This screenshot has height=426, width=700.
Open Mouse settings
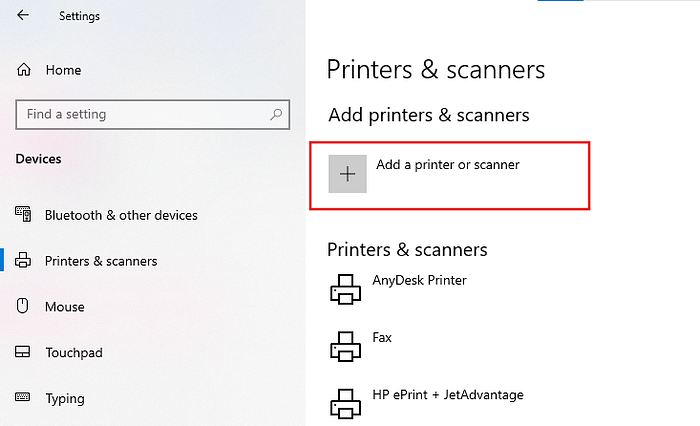pyautogui.click(x=64, y=307)
